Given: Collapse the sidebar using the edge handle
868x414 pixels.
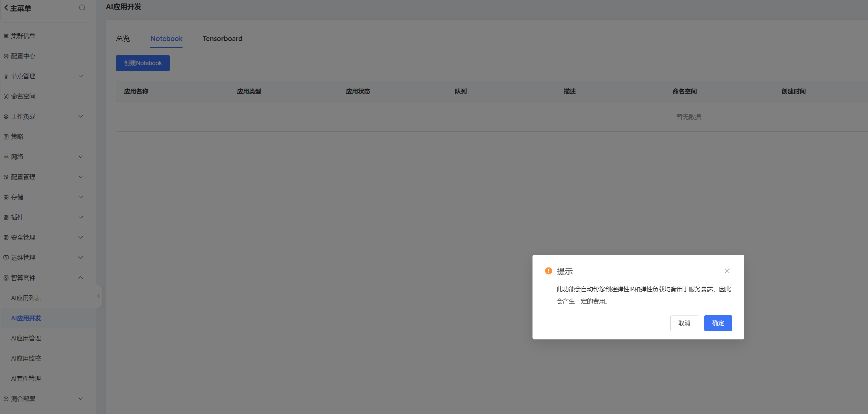Looking at the screenshot, I should pos(98,296).
